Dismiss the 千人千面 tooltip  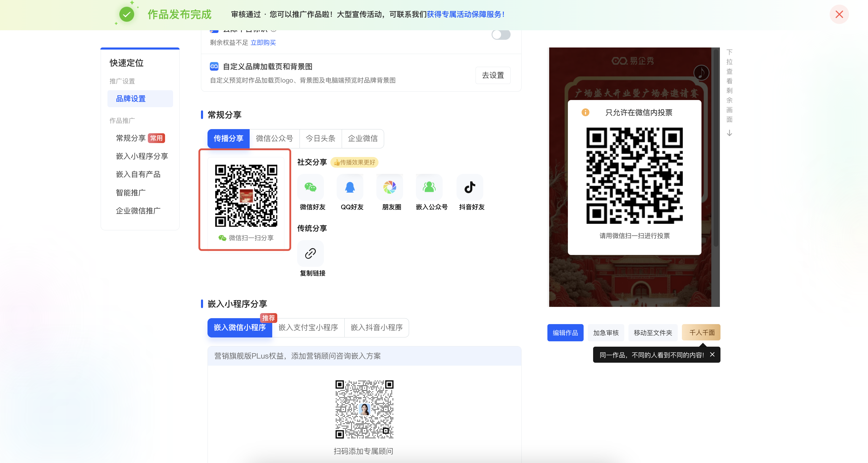(x=712, y=354)
